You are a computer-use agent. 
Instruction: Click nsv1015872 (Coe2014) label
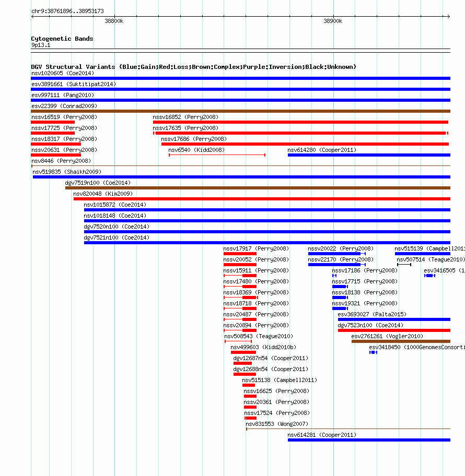pyautogui.click(x=115, y=204)
